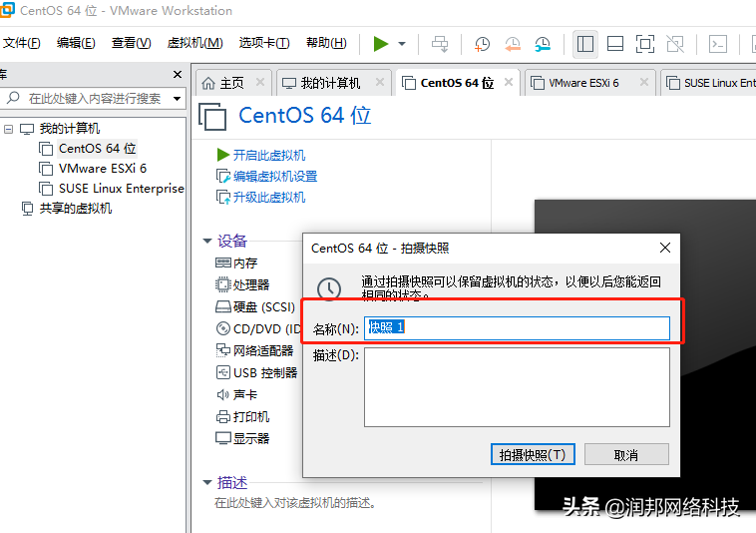Close the 主页 tab

pos(260,82)
